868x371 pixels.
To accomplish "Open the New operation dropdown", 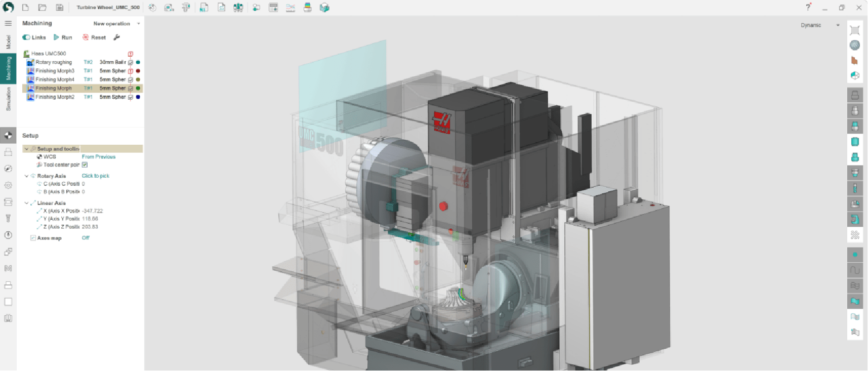I will [x=116, y=24].
